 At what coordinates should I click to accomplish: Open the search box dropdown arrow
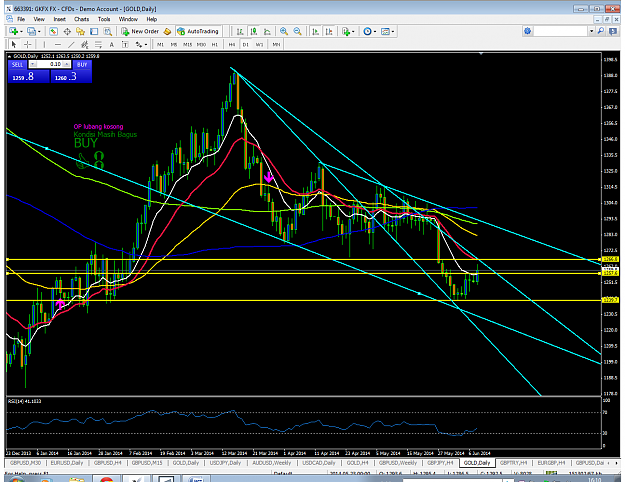(592, 31)
